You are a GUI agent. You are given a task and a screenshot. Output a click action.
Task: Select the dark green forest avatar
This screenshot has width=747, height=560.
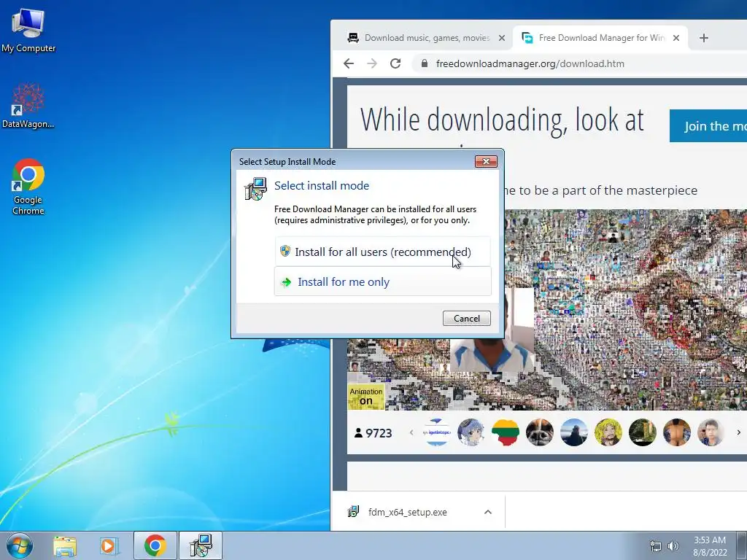pos(643,432)
